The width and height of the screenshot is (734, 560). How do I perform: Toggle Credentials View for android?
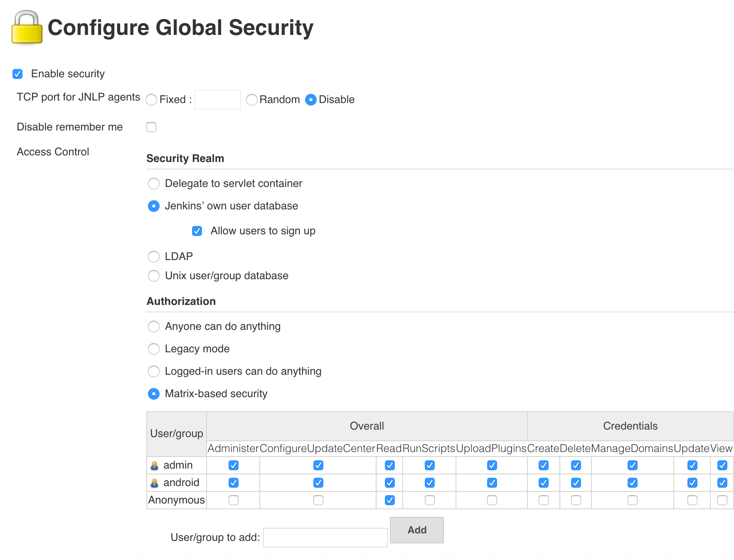point(722,483)
